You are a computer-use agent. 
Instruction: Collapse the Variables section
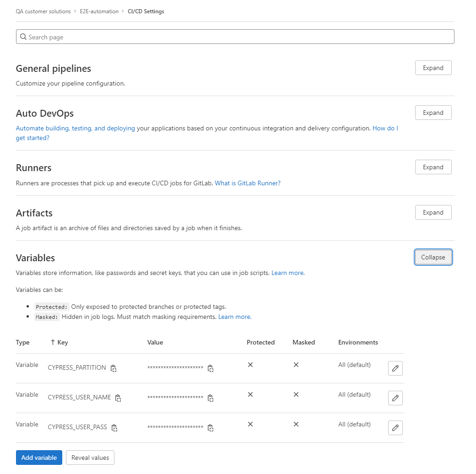433,257
